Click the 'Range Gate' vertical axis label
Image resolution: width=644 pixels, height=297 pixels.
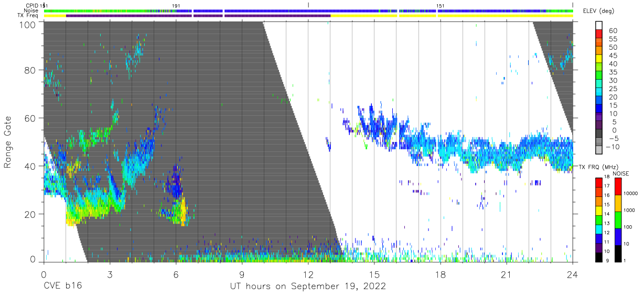pos(8,142)
